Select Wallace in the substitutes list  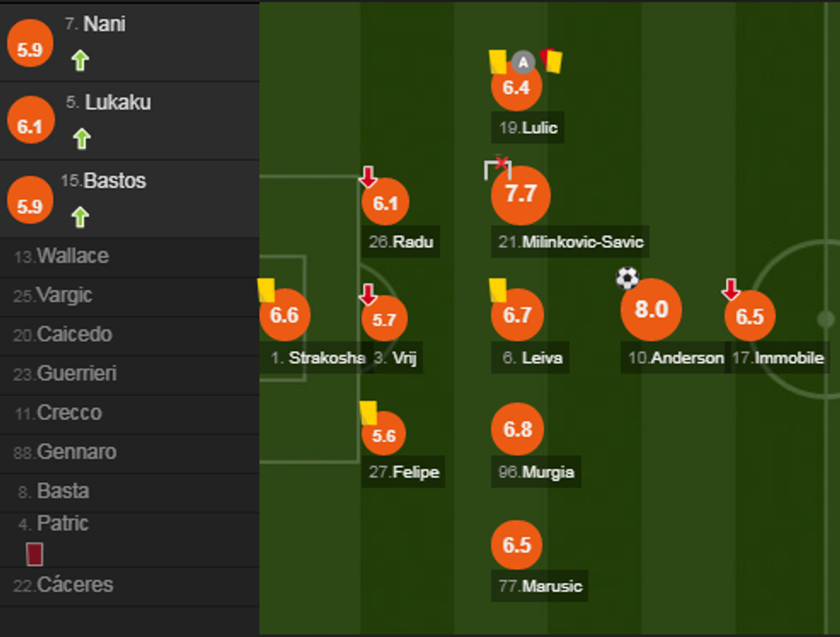(72, 256)
